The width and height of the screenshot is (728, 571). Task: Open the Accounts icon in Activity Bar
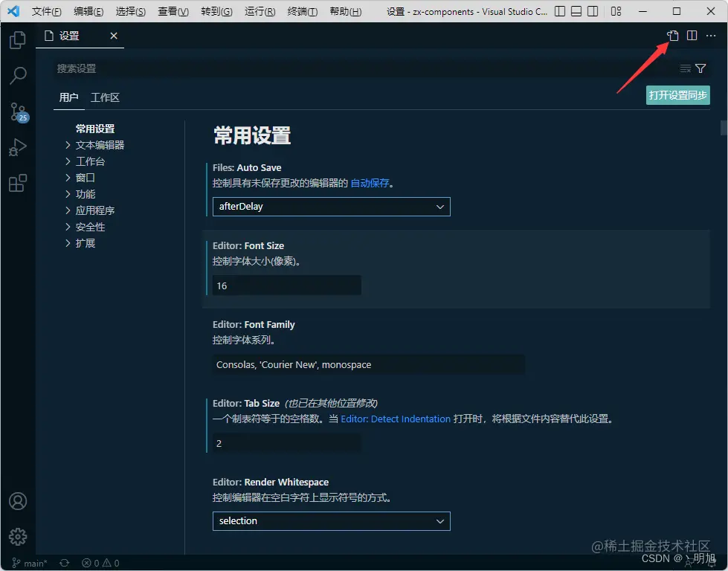point(17,502)
